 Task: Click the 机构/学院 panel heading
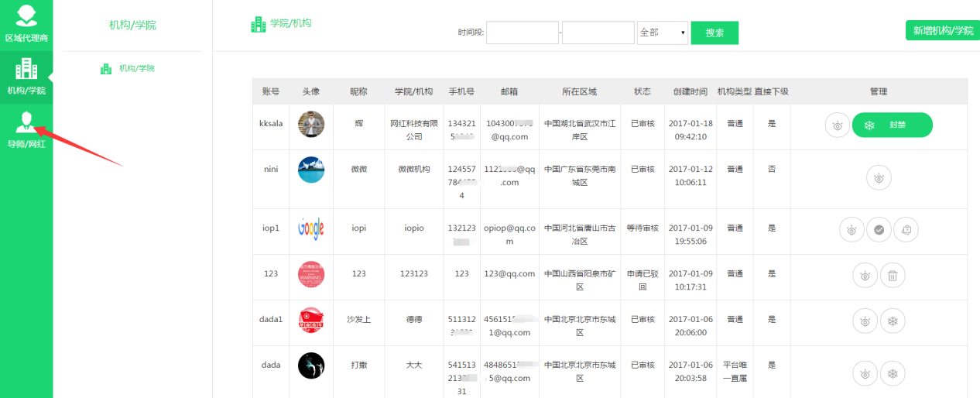[132, 25]
